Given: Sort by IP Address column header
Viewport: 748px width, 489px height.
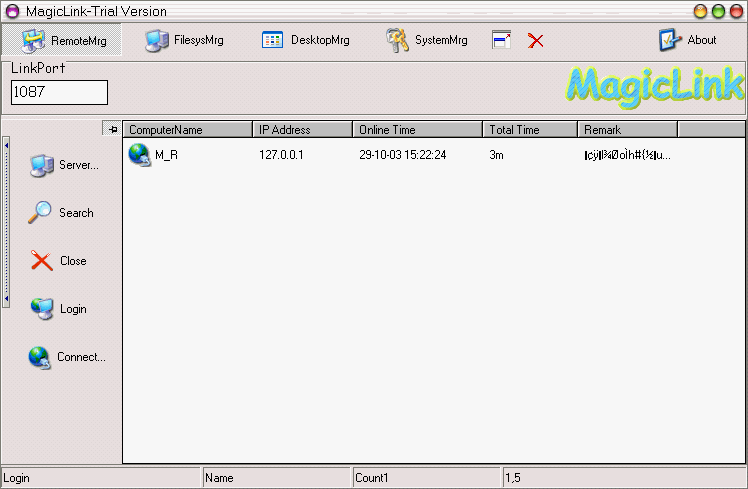Looking at the screenshot, I should (x=302, y=130).
